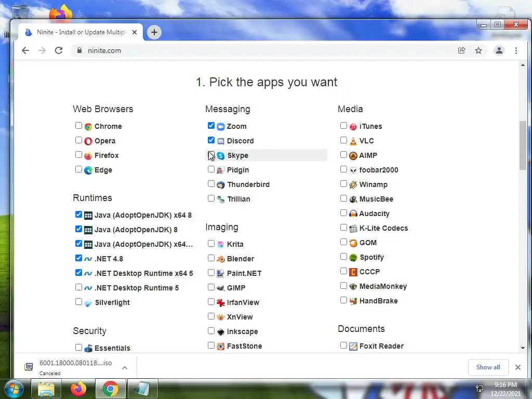Open Firefox from the taskbar
This screenshot has width=532, height=399.
pos(78,389)
